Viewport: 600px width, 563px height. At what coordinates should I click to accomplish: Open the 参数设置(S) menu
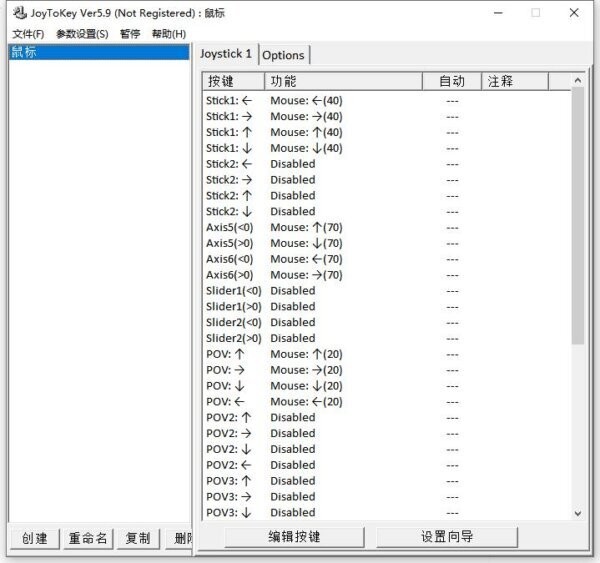click(x=82, y=34)
